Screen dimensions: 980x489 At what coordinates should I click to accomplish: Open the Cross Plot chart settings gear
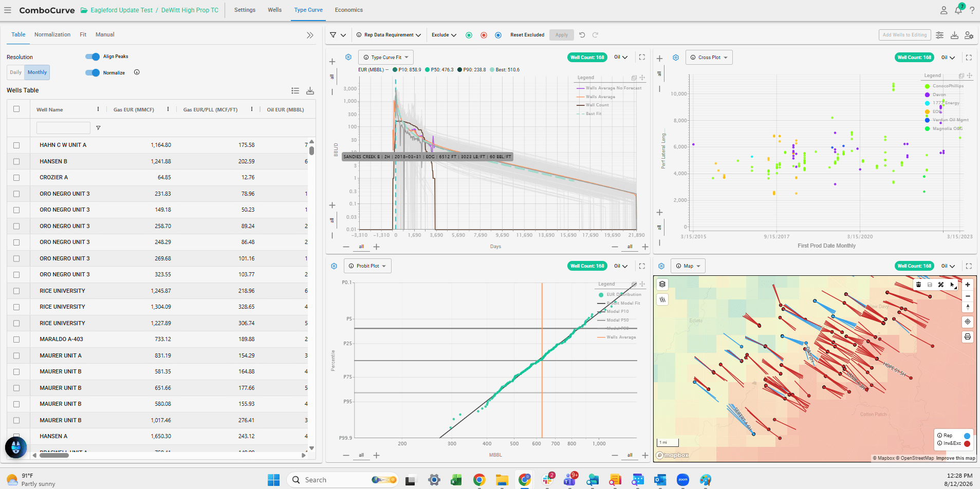(676, 58)
